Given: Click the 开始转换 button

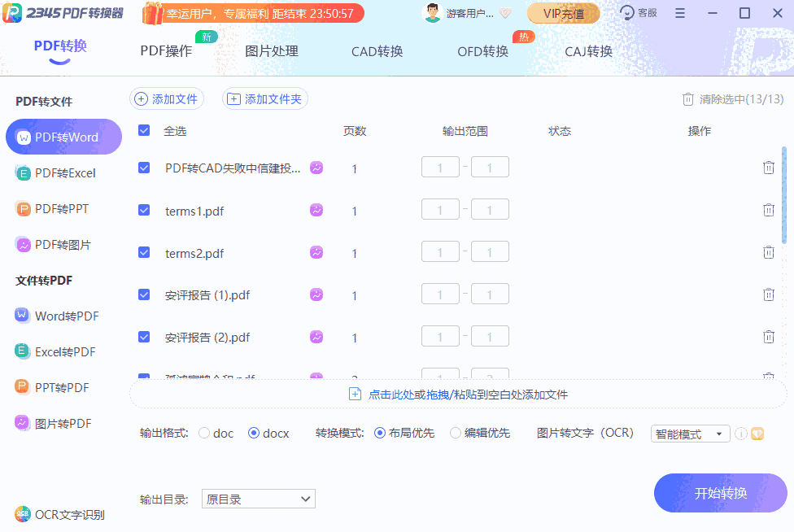Looking at the screenshot, I should click(x=720, y=493).
